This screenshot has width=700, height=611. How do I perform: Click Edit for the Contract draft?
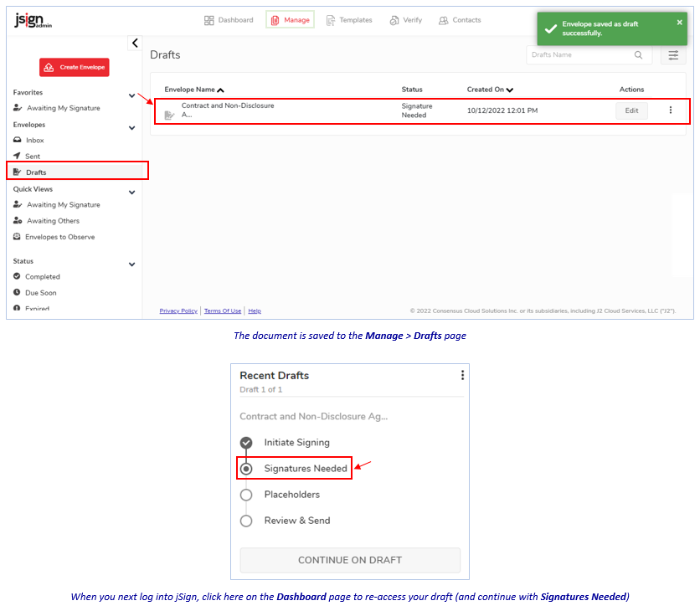tap(631, 110)
